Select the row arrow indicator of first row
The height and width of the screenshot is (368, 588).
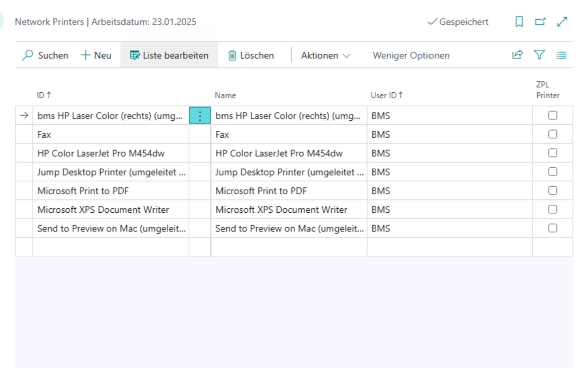pos(24,116)
